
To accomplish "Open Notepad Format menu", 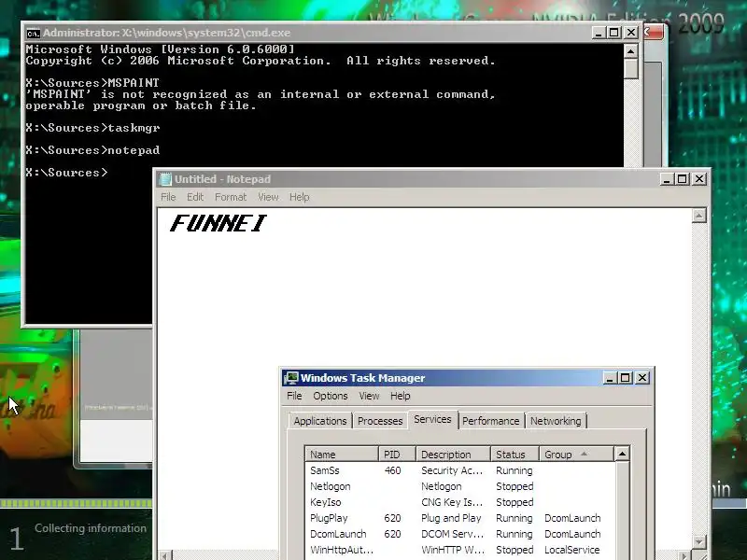I will 231,197.
